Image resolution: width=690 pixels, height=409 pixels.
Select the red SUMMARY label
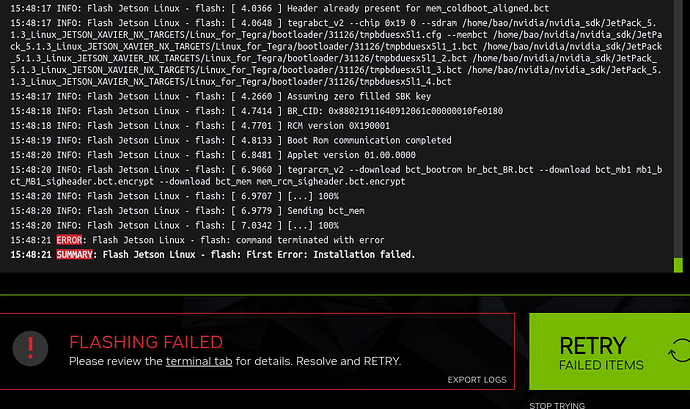pyautogui.click(x=74, y=254)
